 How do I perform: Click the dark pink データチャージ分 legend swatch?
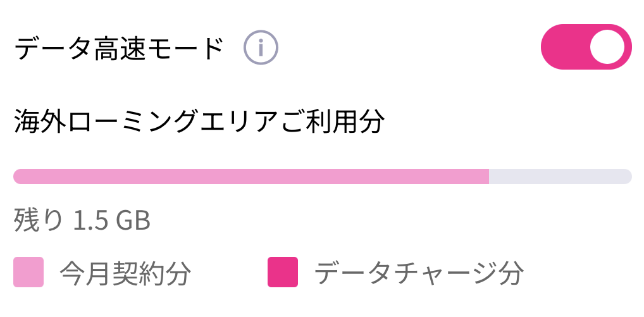coord(283,272)
